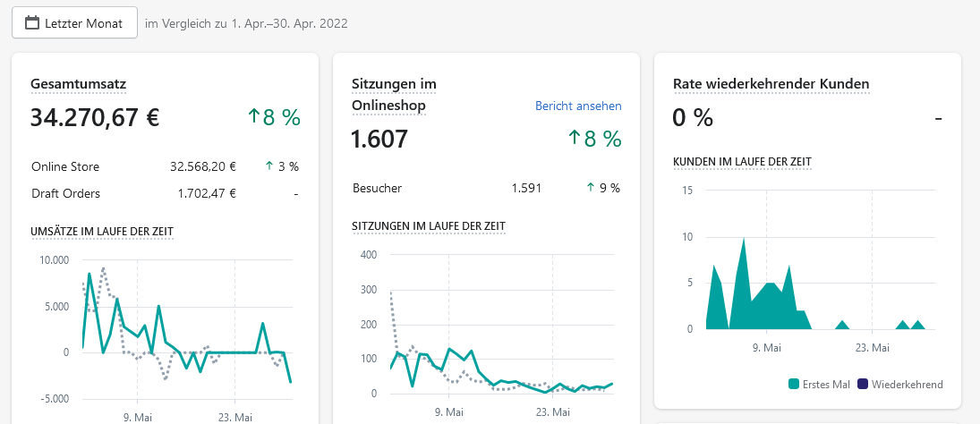Image resolution: width=980 pixels, height=424 pixels.
Task: Click the 23. Mai label under sessions chart
Action: click(552, 412)
